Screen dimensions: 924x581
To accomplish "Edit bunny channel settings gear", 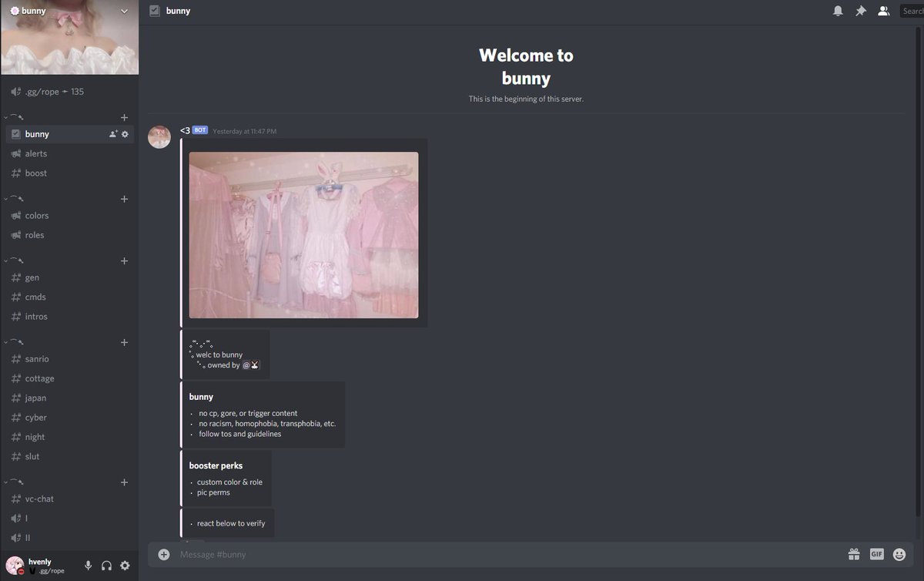I will click(x=126, y=134).
